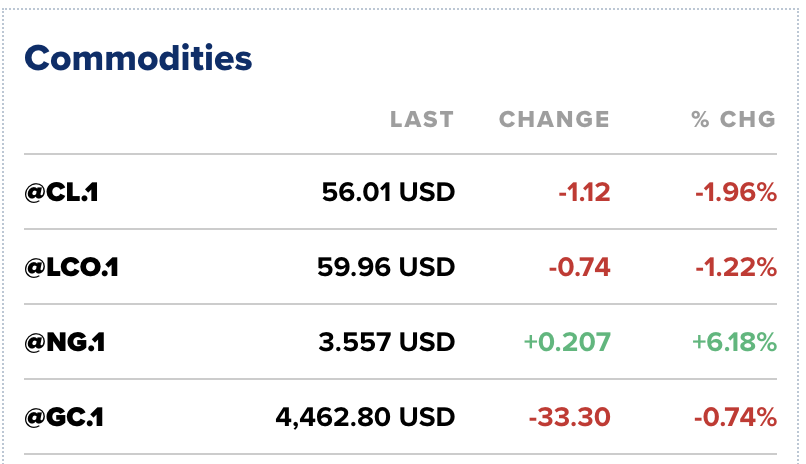Click the -1.96% percent change
The width and height of the screenshot is (806, 464).
click(736, 192)
